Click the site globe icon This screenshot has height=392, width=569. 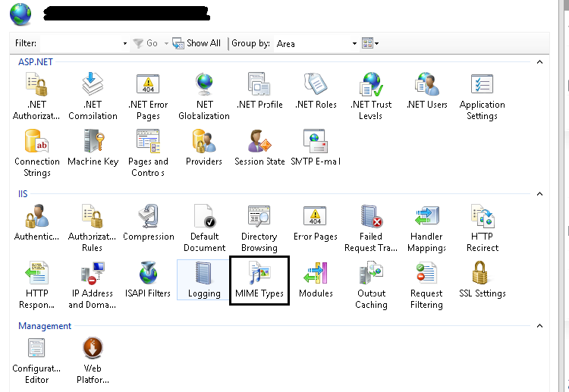[x=20, y=14]
